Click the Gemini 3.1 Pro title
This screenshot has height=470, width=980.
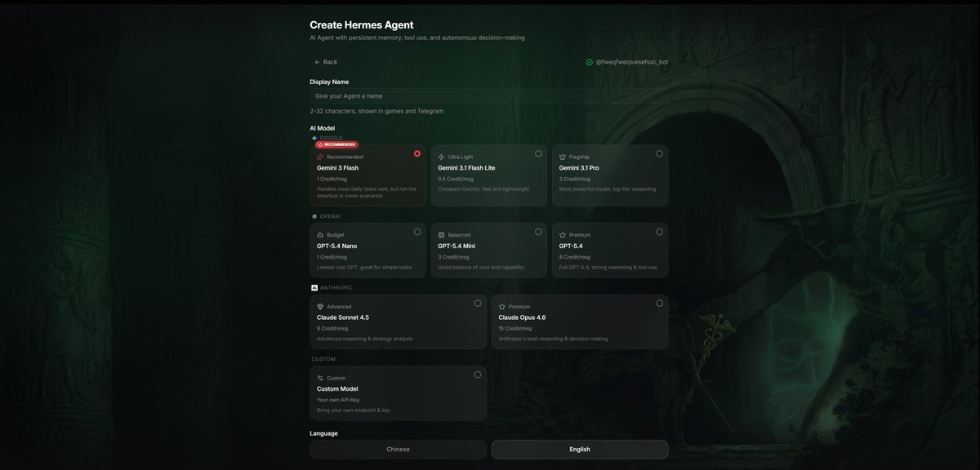pyautogui.click(x=579, y=168)
